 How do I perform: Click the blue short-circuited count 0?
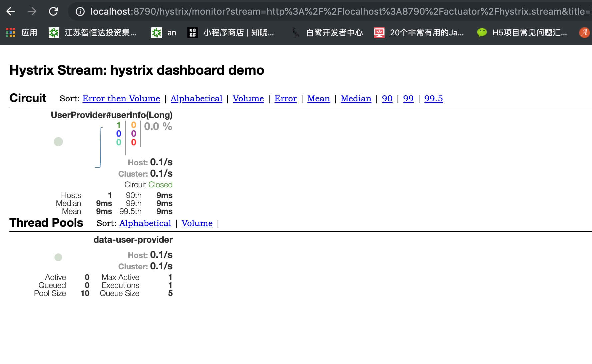[x=119, y=134]
